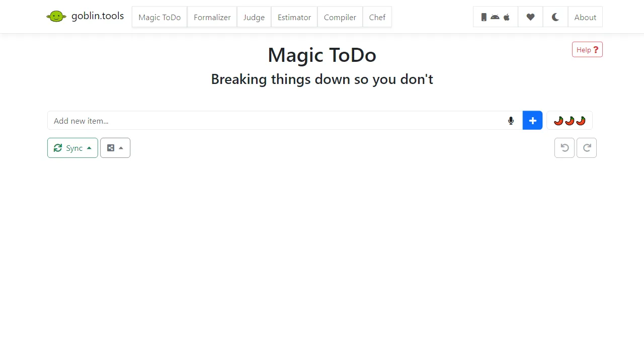This screenshot has height=362, width=644.
Task: Switch to the Chef tab
Action: (377, 17)
